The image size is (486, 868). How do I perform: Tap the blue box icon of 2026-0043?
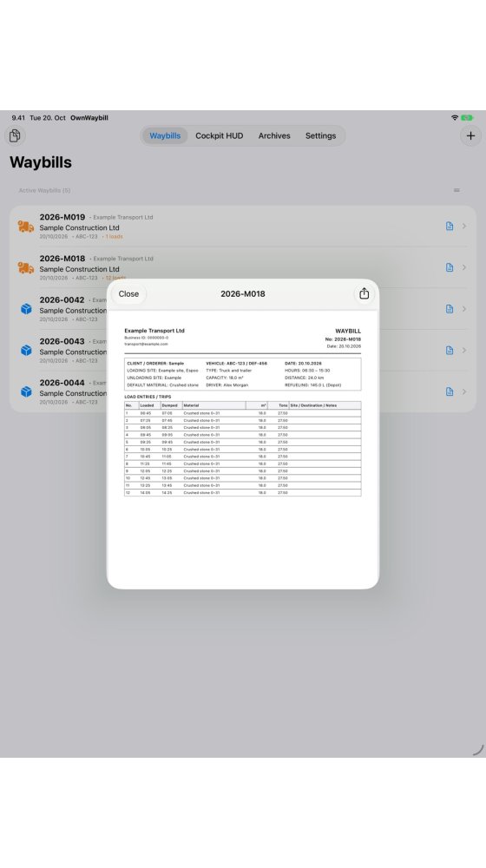point(26,351)
